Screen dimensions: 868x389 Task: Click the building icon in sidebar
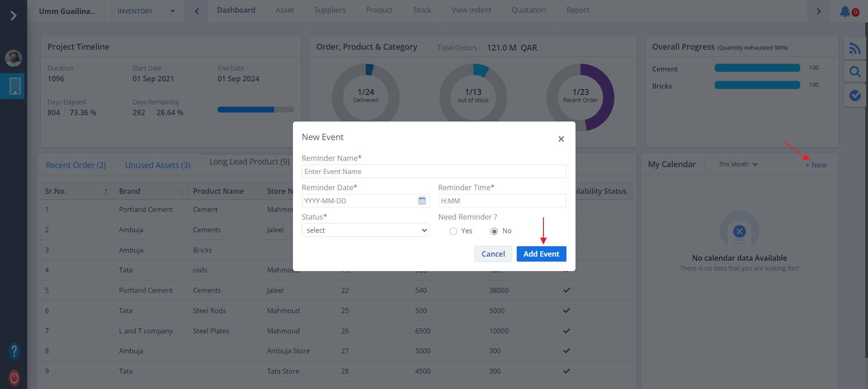(14, 86)
